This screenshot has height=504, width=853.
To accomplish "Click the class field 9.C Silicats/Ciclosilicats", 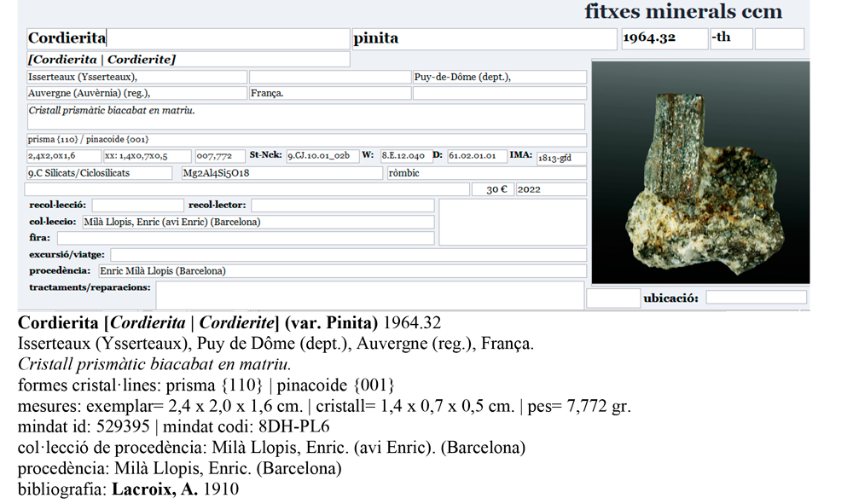I will point(99,173).
